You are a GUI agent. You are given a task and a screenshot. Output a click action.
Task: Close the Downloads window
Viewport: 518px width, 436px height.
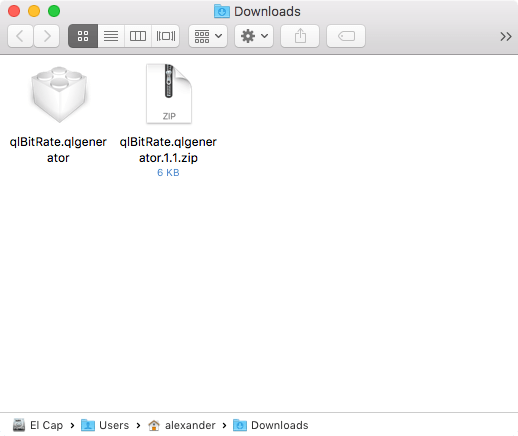click(x=14, y=11)
